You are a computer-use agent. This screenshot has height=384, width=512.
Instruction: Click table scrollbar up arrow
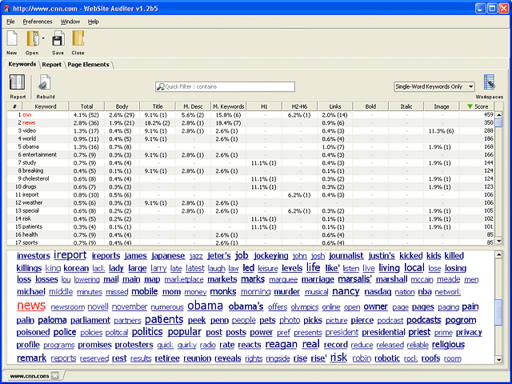point(499,115)
